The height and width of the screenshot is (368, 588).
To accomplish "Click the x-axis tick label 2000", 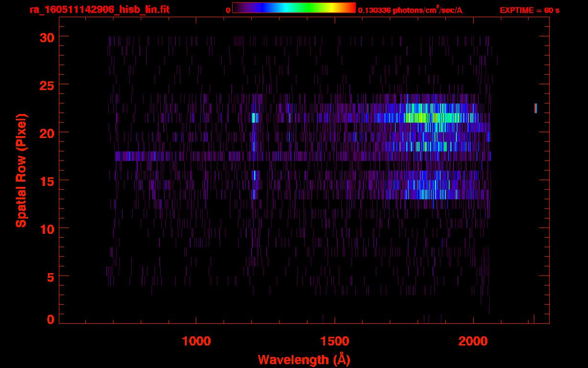I will pos(473,341).
